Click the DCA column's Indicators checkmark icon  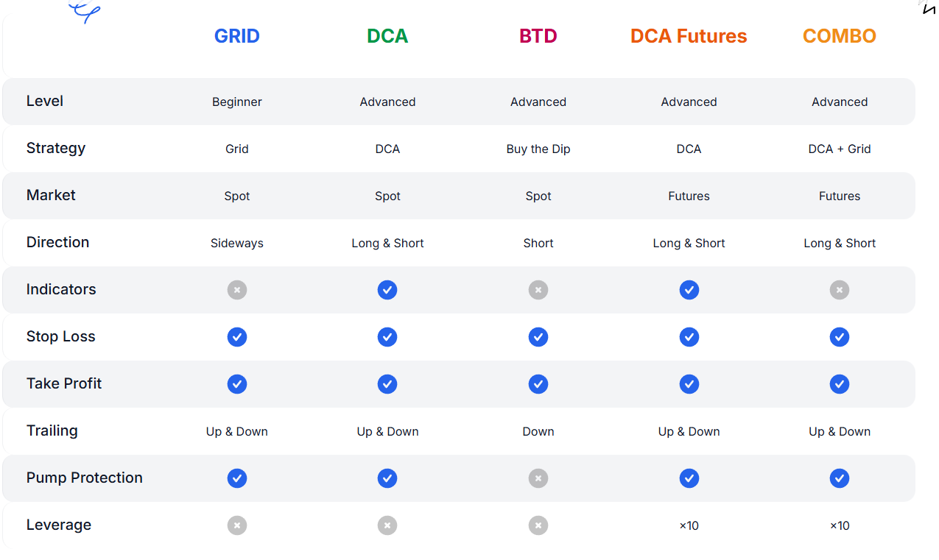387,290
